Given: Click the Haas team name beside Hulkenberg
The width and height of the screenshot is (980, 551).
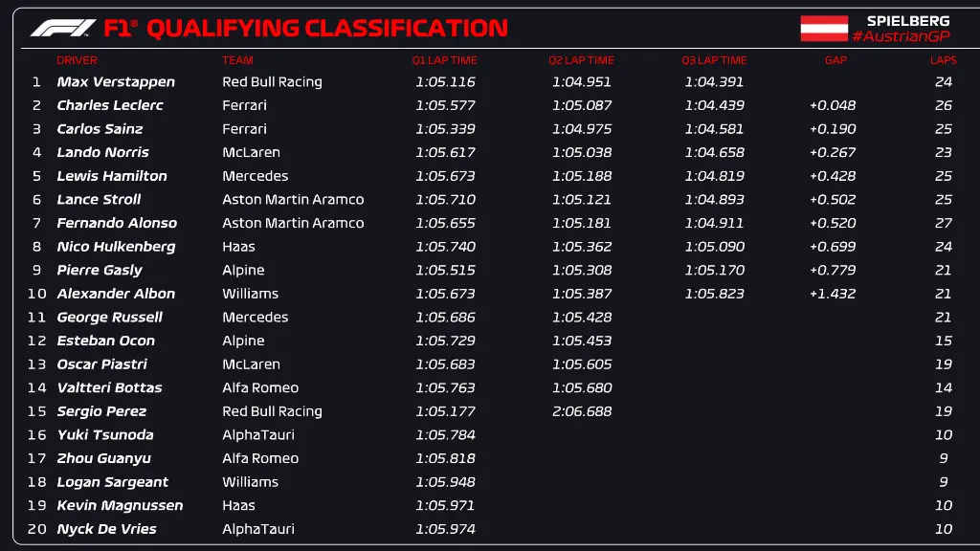Looking at the screenshot, I should [x=238, y=247].
